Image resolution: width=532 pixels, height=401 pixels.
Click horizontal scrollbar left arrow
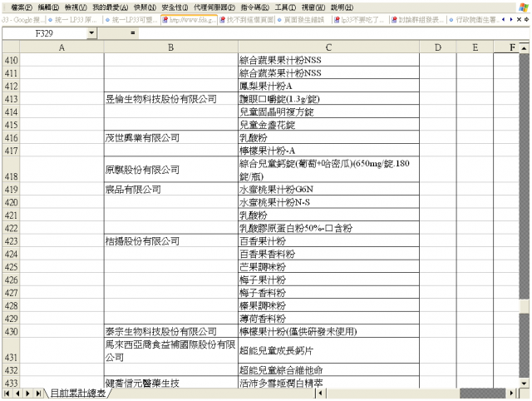320,394
